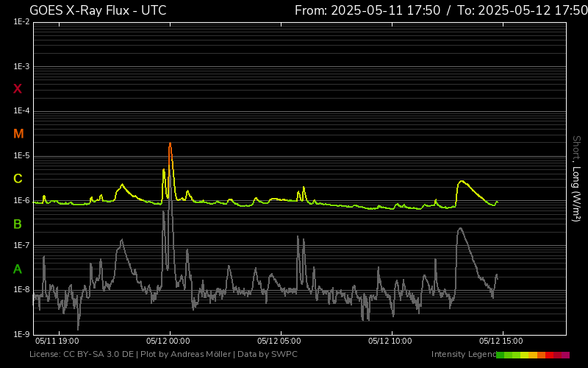
Task: Click the 05/11 19:00 time axis label
Action: pyautogui.click(x=57, y=341)
